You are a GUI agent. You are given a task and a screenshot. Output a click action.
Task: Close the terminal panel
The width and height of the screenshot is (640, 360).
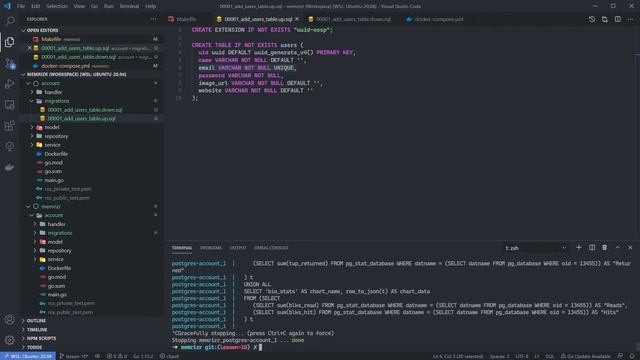point(630,248)
